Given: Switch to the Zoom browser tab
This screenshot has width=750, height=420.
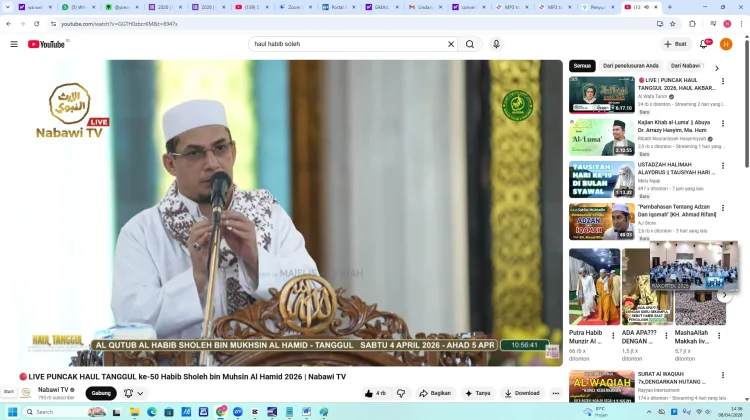Looking at the screenshot, I should [x=295, y=7].
